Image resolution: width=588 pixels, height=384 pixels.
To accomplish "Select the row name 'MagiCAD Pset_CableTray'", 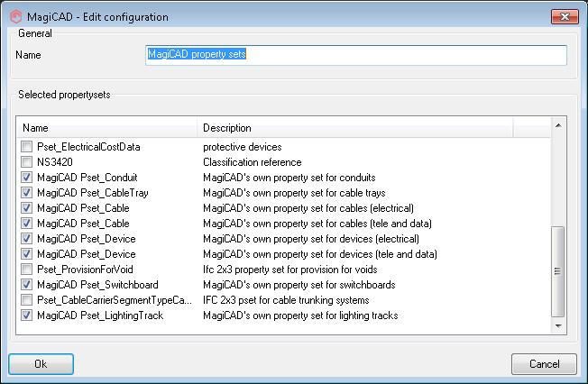I will (x=93, y=193).
